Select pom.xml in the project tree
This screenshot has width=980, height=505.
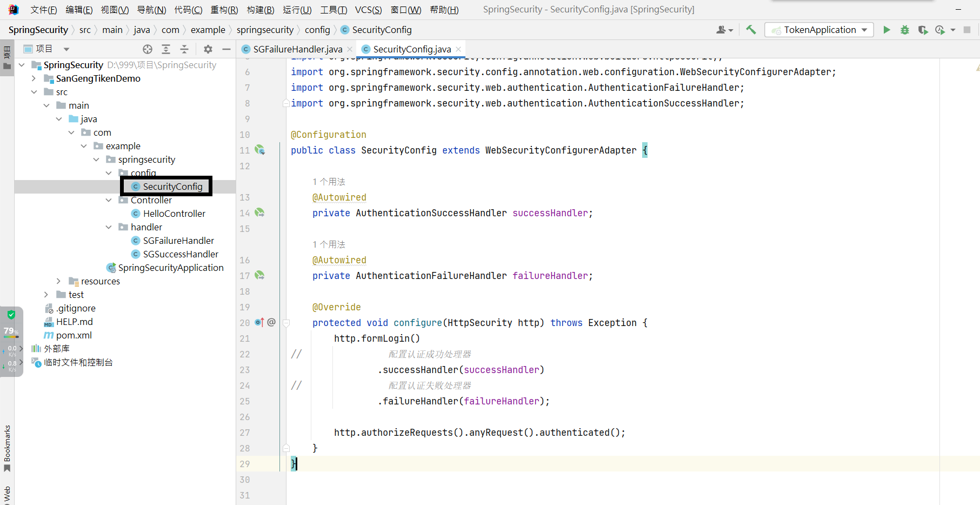click(x=74, y=335)
